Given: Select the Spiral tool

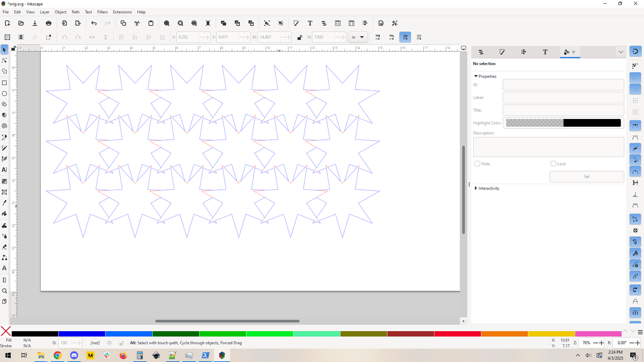Looking at the screenshot, I should coord(4,126).
